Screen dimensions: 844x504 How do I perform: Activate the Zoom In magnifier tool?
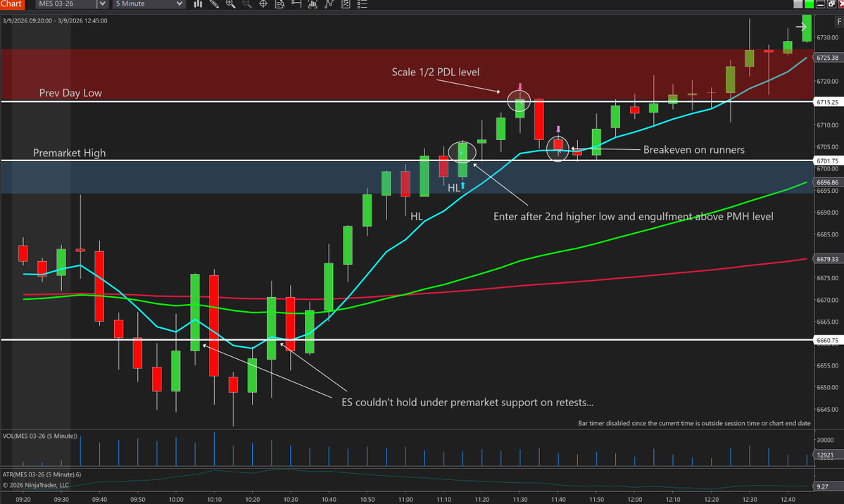point(230,4)
